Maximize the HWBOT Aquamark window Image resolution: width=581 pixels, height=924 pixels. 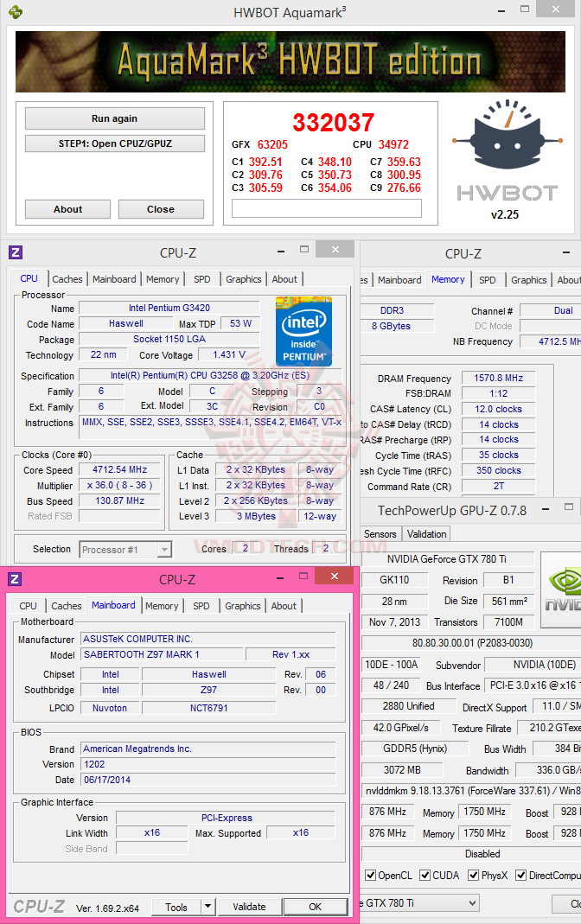click(525, 10)
